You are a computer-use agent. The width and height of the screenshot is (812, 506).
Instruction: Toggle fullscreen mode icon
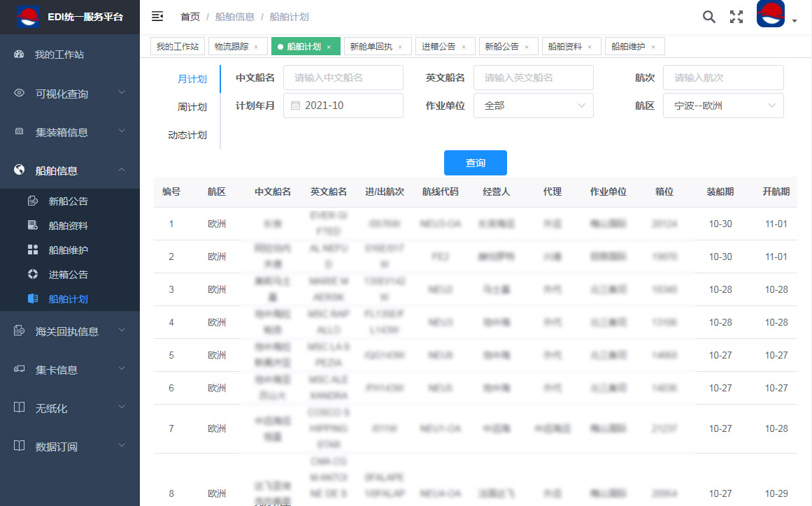[x=736, y=17]
